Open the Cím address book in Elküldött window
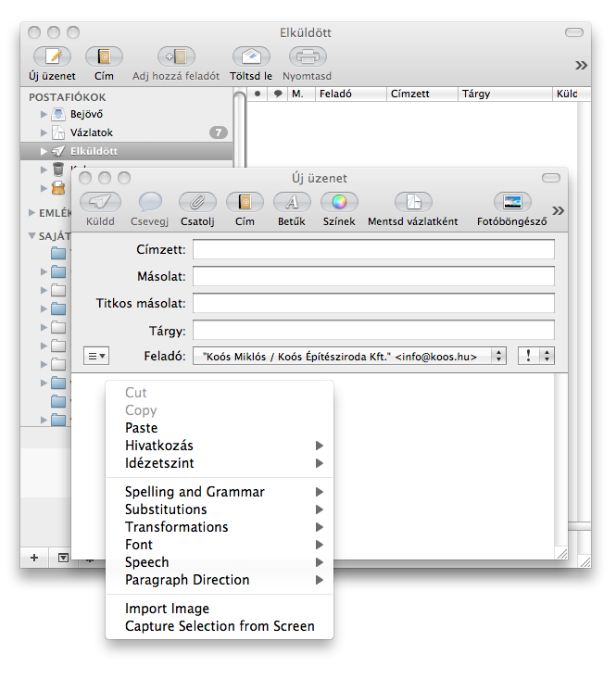The height and width of the screenshot is (679, 616). tap(104, 57)
